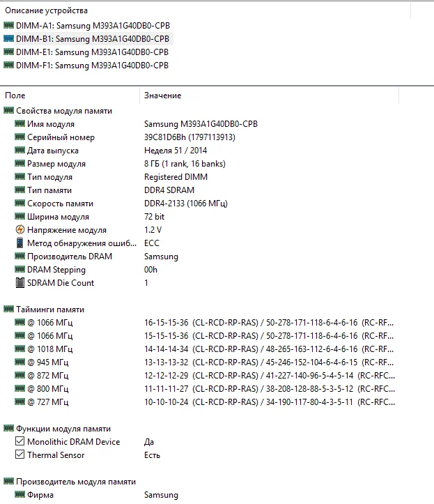
Task: Click timing value starting 12-12-12-29
Action: click(270, 376)
